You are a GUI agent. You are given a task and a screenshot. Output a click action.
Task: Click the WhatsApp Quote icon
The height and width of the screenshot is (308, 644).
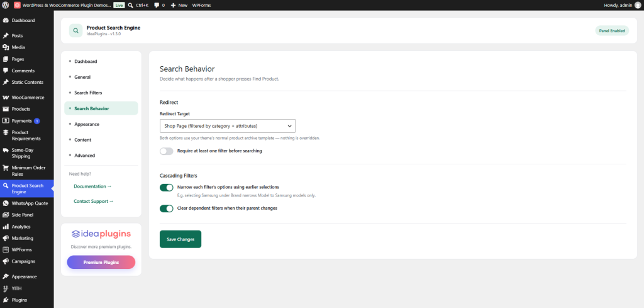pyautogui.click(x=6, y=203)
